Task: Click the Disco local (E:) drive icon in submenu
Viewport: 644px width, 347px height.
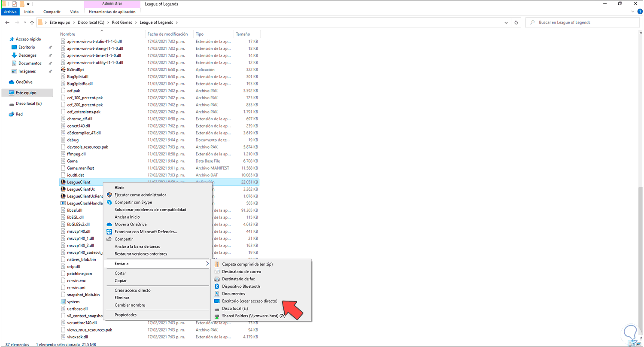Action: [217, 308]
